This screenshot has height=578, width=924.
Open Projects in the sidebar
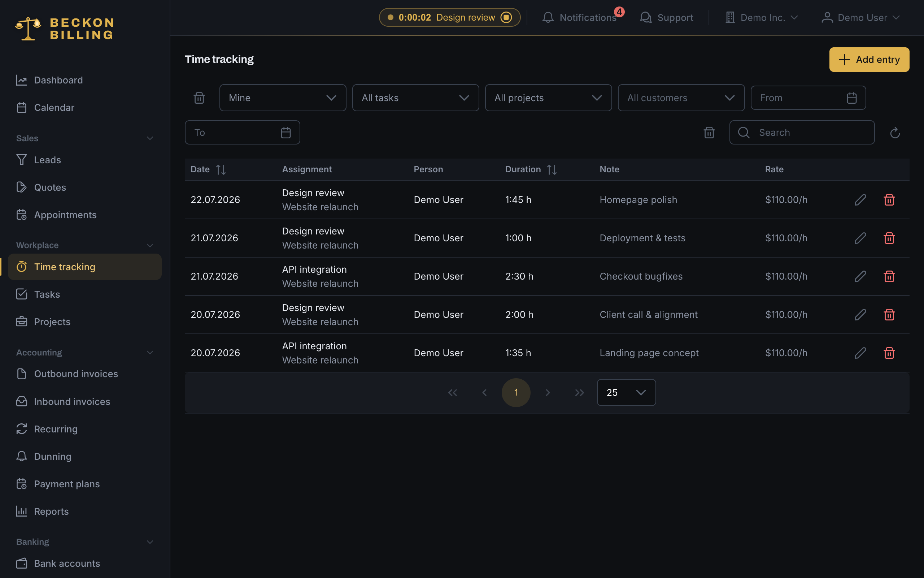[85, 322]
